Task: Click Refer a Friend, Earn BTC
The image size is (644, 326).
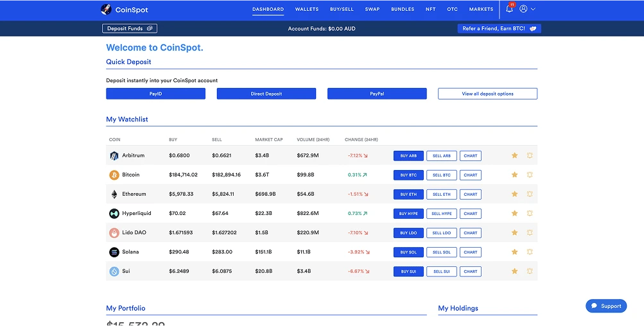Action: (500, 28)
